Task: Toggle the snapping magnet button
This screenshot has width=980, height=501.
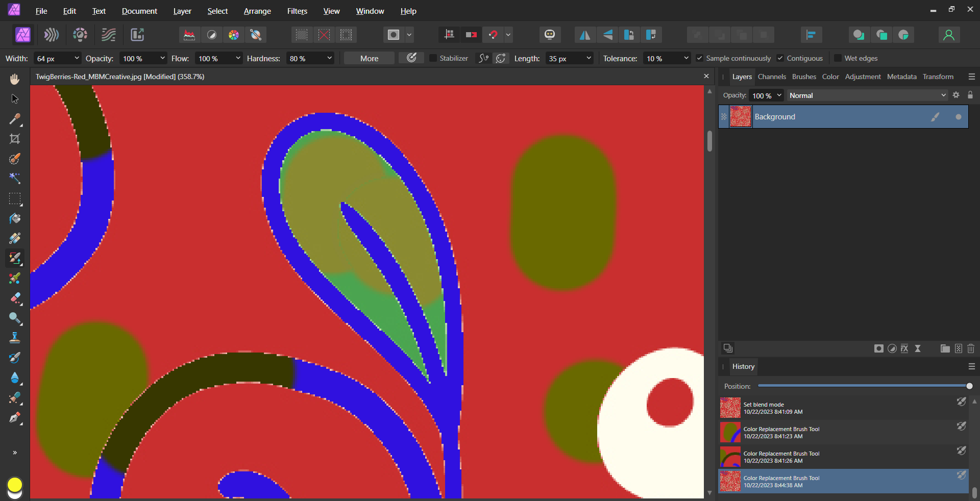Action: pyautogui.click(x=493, y=35)
